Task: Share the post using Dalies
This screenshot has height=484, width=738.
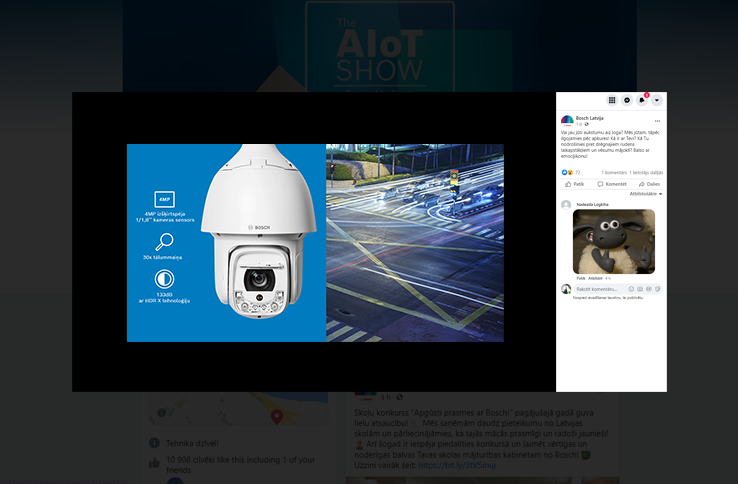Action: 649,184
